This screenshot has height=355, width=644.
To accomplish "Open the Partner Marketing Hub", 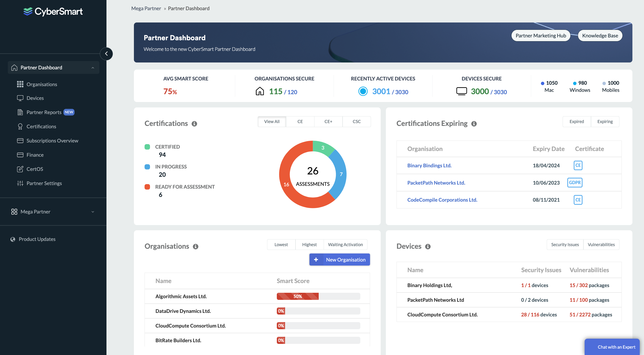I will (541, 35).
